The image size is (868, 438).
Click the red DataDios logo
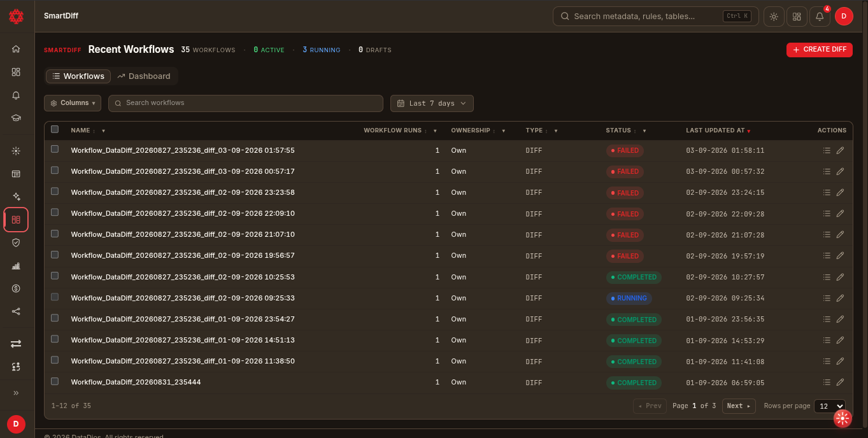coord(16,17)
